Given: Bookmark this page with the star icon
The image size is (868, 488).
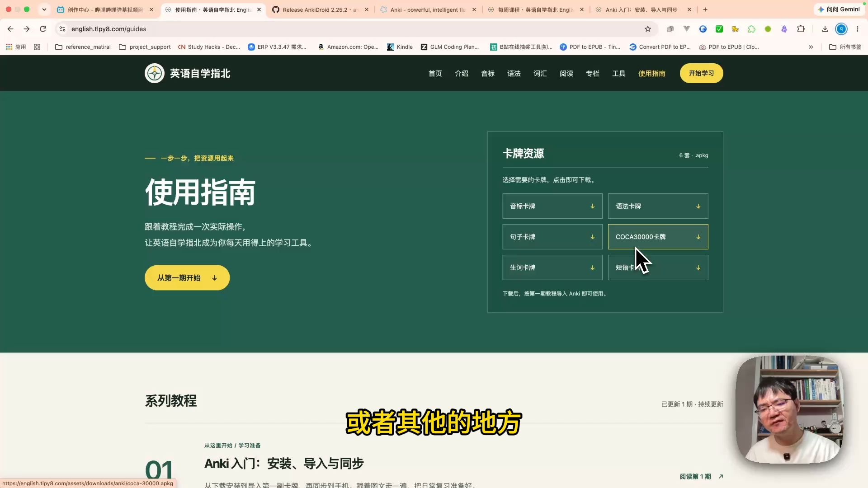Looking at the screenshot, I should click(x=648, y=29).
